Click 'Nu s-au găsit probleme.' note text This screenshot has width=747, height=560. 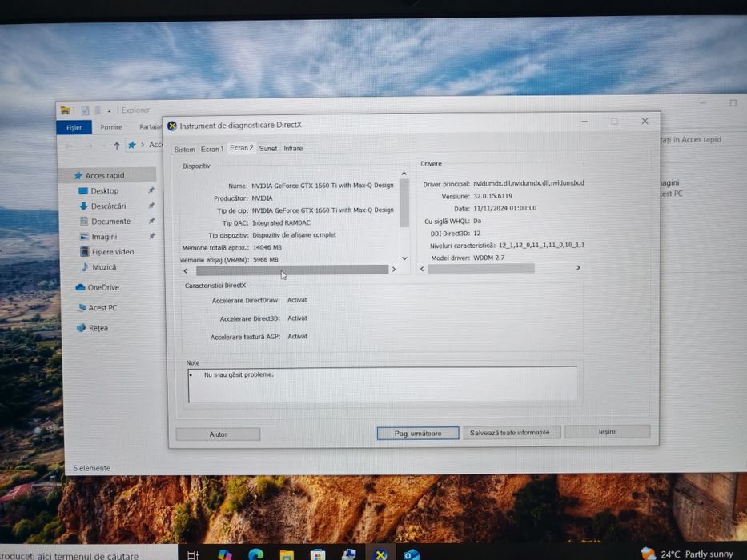tap(239, 374)
